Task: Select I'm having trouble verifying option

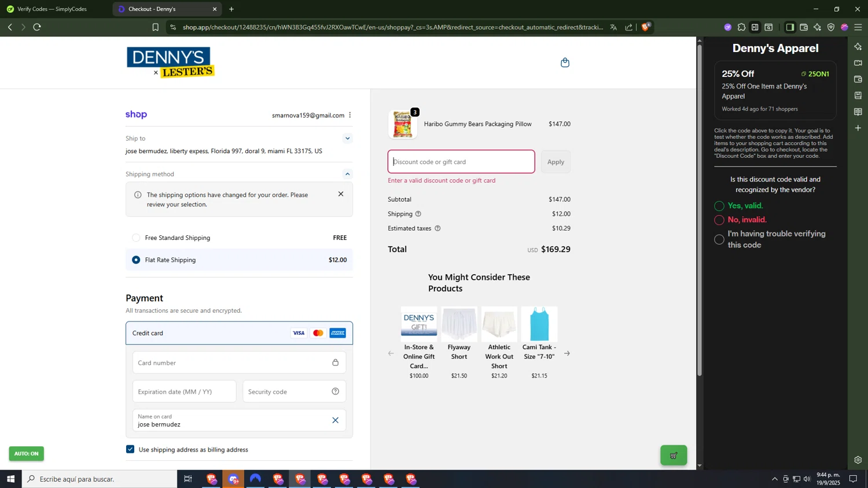Action: 719,239
